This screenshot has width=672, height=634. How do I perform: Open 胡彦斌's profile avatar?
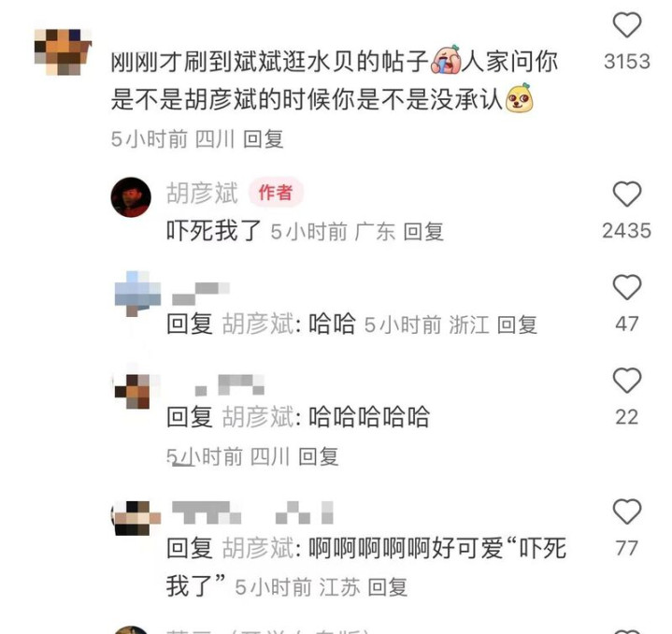coord(131,197)
